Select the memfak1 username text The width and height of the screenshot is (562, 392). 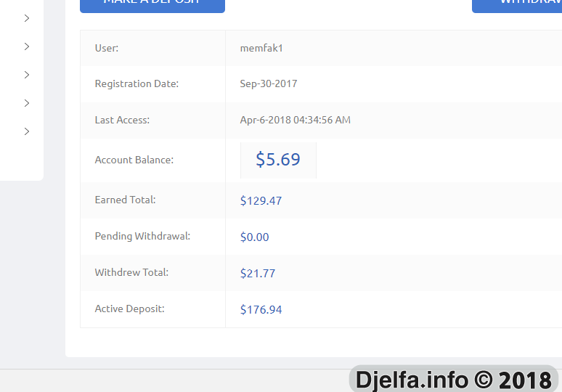pyautogui.click(x=261, y=48)
